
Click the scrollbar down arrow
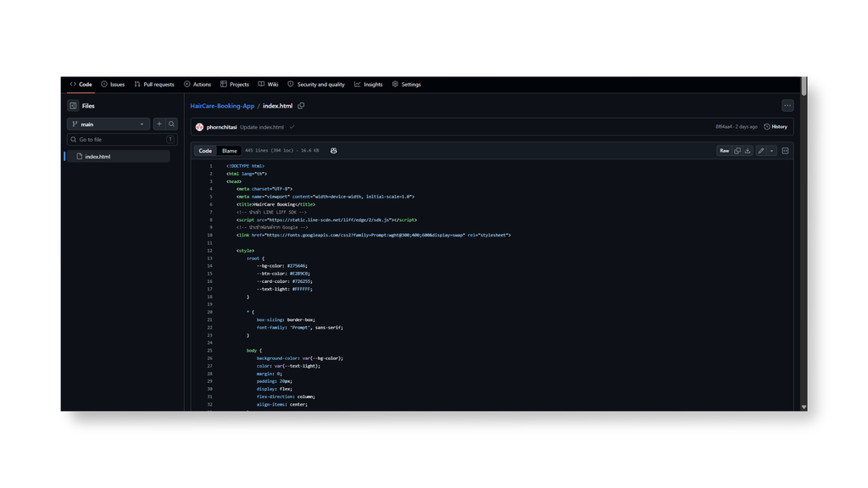[x=804, y=408]
